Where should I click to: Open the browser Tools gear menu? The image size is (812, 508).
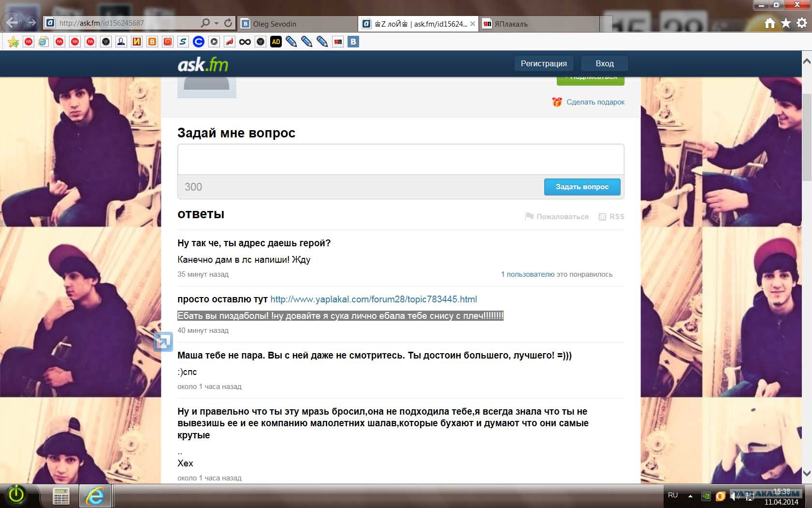(x=802, y=23)
